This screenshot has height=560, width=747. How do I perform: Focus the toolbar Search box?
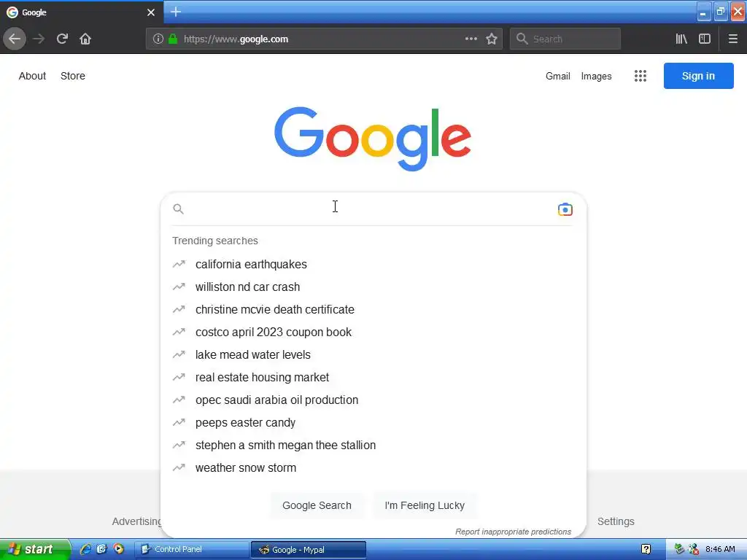tap(565, 39)
